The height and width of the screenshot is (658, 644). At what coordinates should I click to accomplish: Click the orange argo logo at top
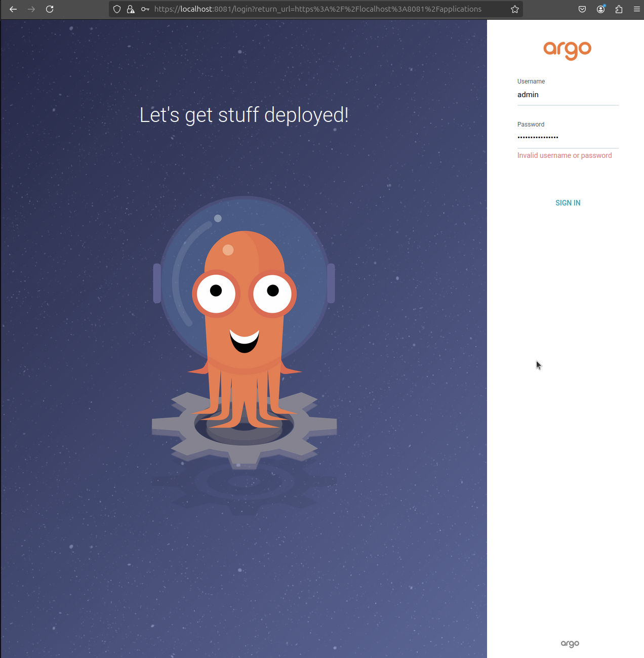568,50
